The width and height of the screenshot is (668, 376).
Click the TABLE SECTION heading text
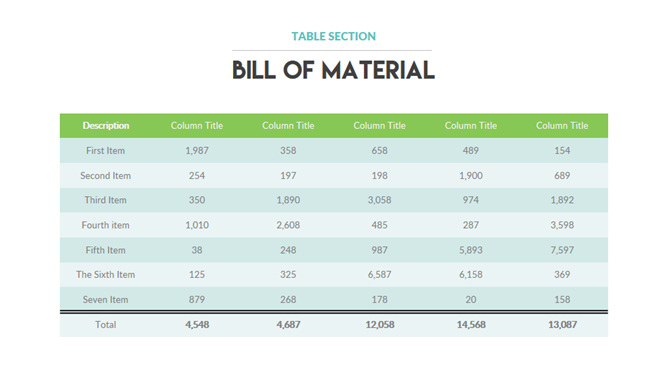pos(334,36)
